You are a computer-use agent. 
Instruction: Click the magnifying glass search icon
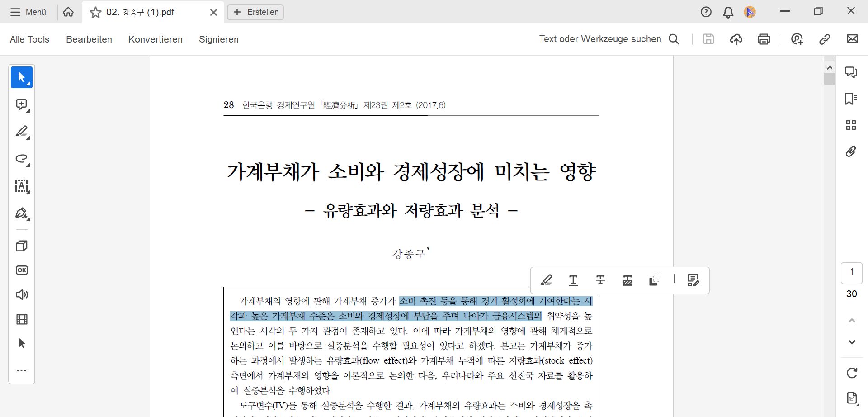(x=674, y=39)
